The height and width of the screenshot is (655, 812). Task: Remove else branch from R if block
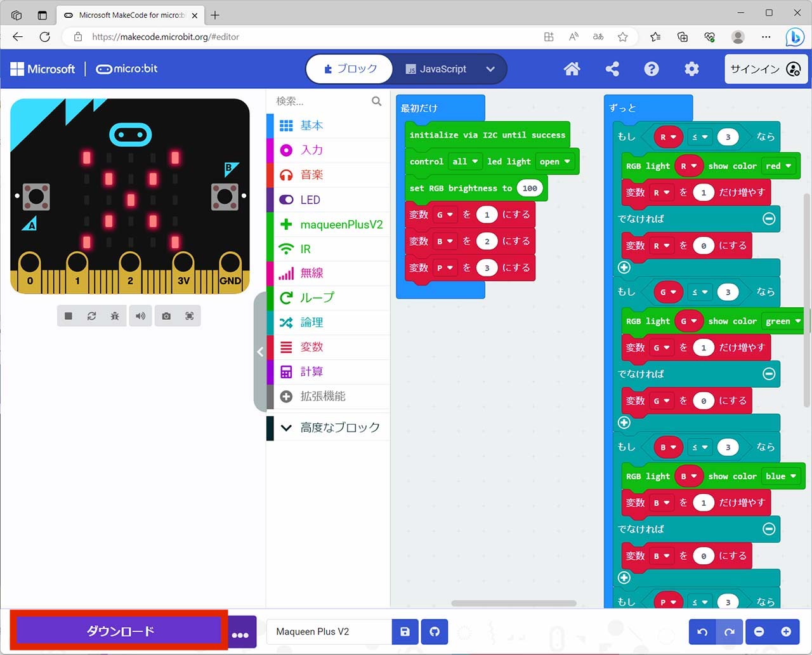769,219
